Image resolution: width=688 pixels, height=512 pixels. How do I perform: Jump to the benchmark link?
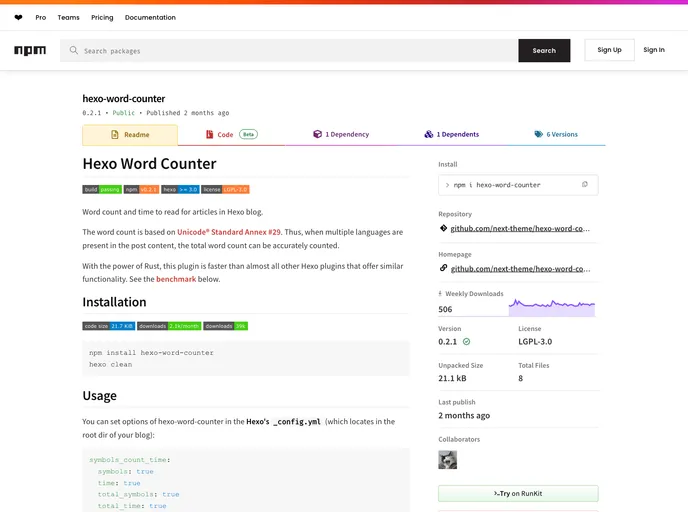coord(176,279)
